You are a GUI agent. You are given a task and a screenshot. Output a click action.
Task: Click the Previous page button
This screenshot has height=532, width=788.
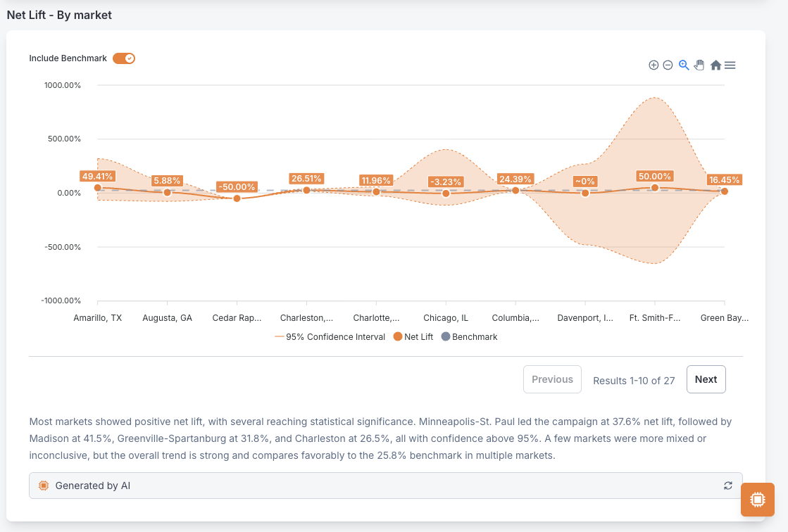[x=552, y=379]
